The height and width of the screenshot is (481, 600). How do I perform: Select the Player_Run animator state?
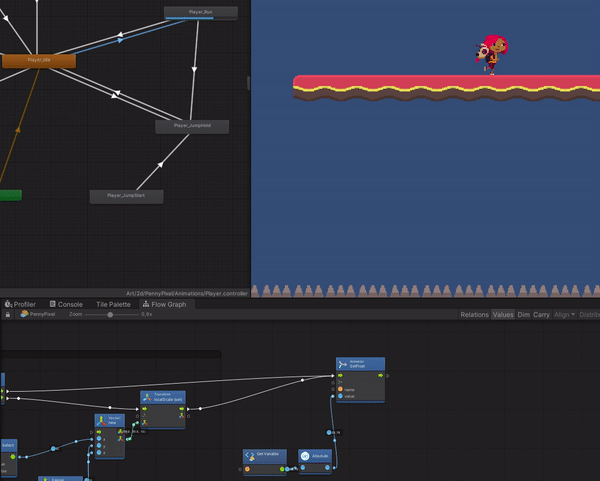tap(201, 12)
